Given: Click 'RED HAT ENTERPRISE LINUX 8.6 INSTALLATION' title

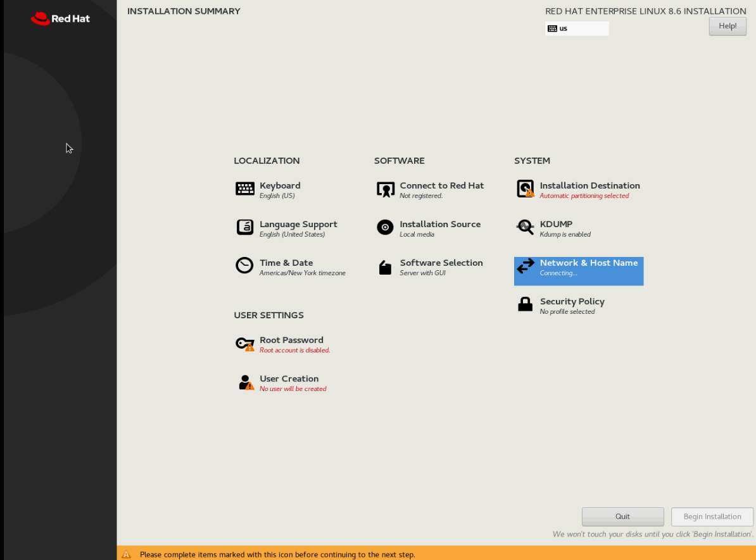Looking at the screenshot, I should click(x=646, y=11).
